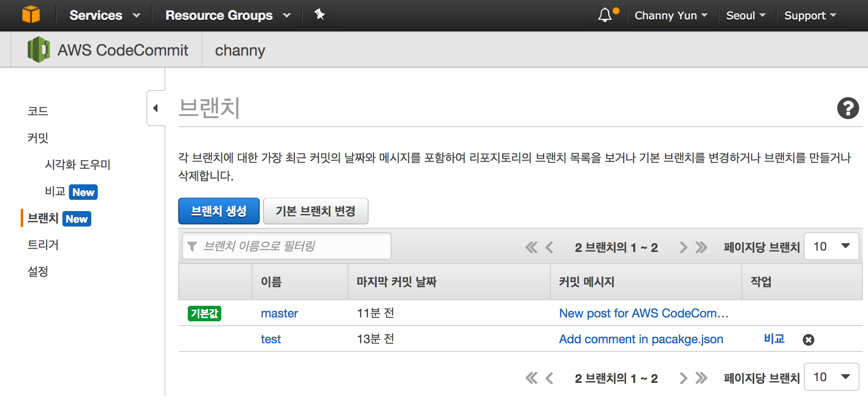
Task: Expand the Services menu
Action: [x=105, y=16]
